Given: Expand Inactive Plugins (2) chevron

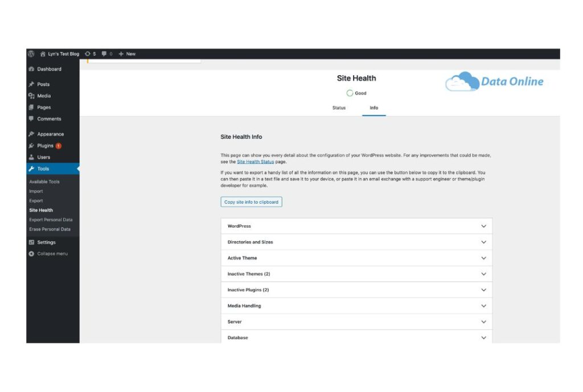Looking at the screenshot, I should click(x=483, y=290).
